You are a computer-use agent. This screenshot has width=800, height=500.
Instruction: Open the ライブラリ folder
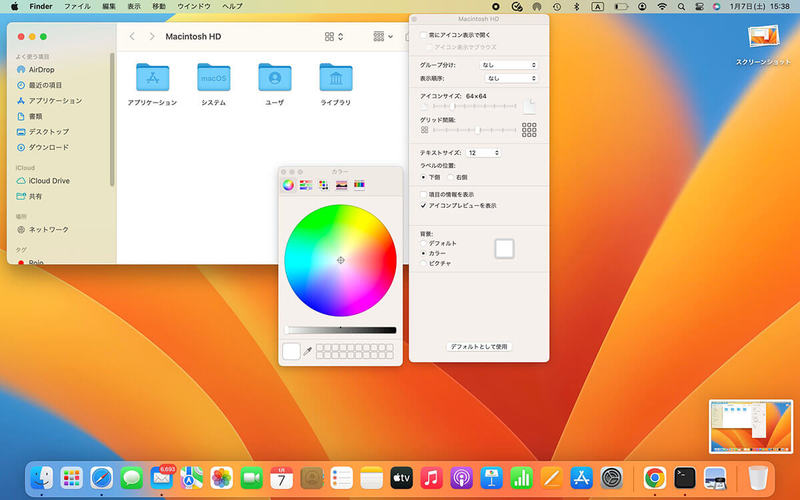pos(336,85)
